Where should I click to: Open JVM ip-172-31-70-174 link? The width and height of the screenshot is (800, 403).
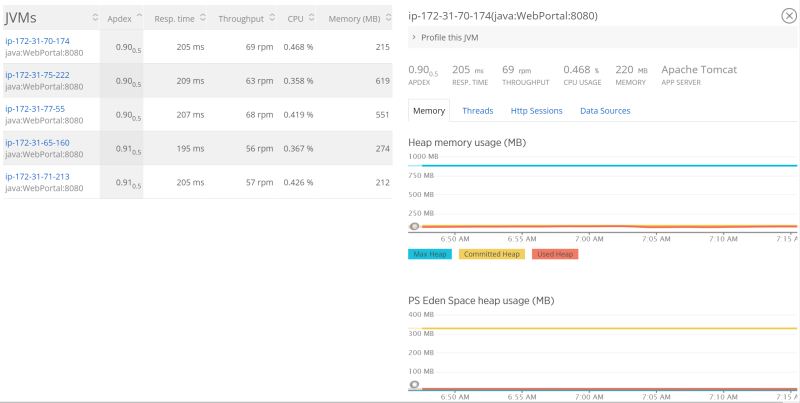38,41
